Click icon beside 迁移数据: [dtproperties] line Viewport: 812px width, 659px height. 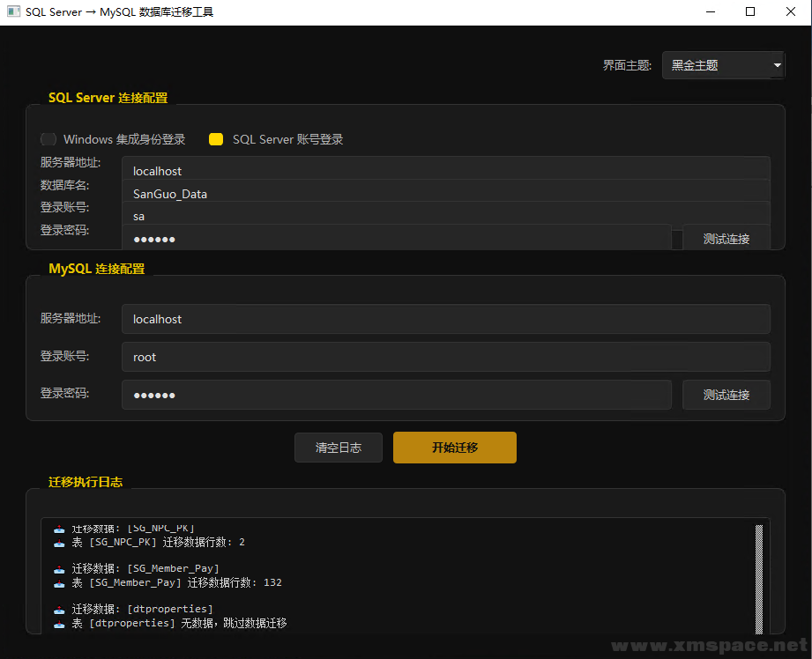(x=59, y=610)
